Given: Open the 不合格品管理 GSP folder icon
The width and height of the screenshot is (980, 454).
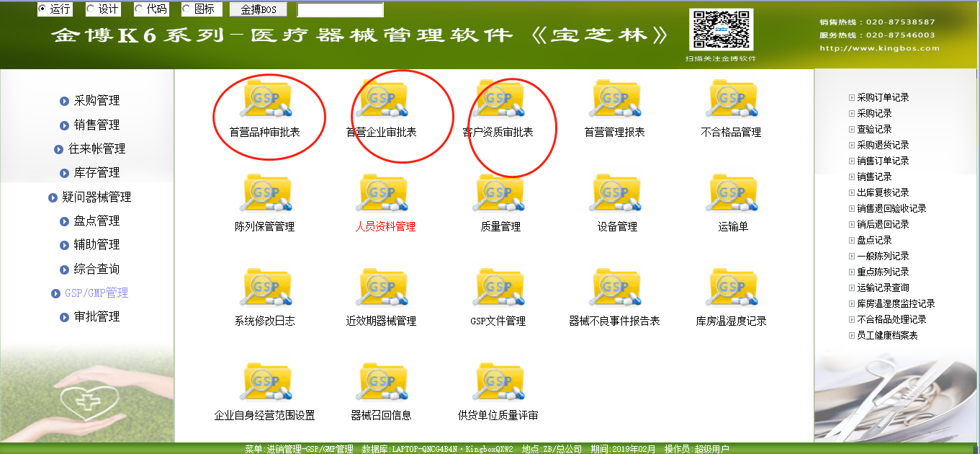Looking at the screenshot, I should [731, 99].
